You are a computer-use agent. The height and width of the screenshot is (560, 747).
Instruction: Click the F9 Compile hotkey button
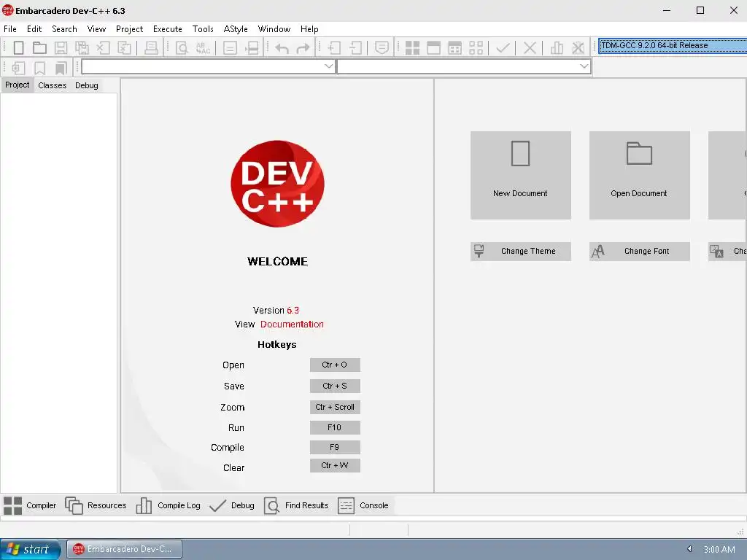click(x=335, y=447)
